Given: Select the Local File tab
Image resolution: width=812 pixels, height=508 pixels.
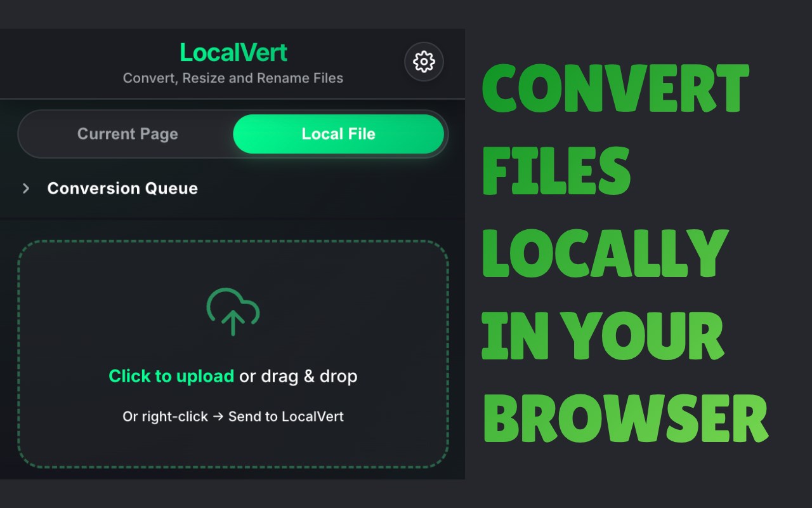Looking at the screenshot, I should tap(339, 134).
